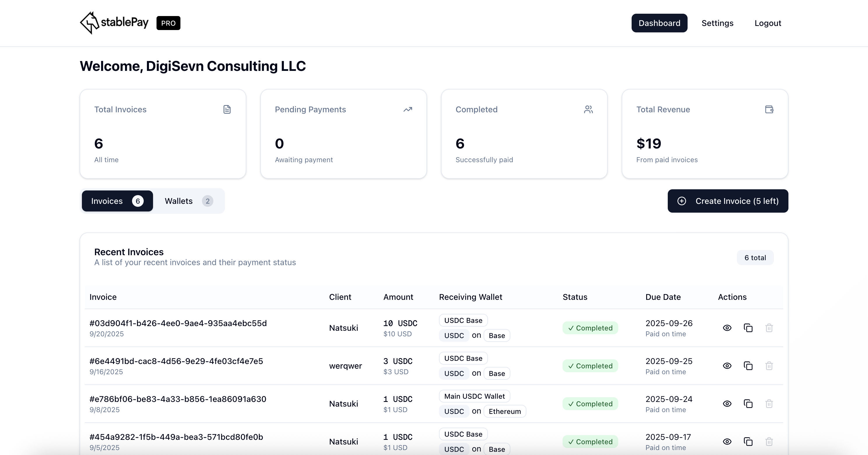868x455 pixels.
Task: Show invoice #e786bf06 via eye icon
Action: (x=727, y=404)
